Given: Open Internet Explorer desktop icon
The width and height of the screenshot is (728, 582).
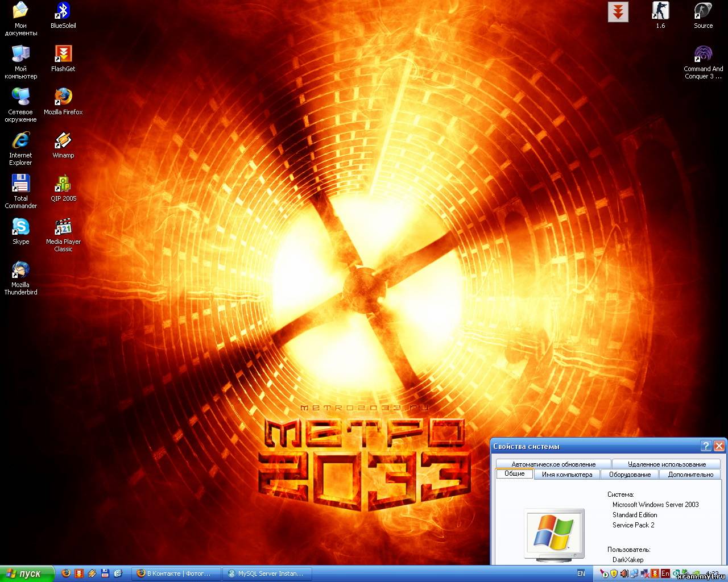Looking at the screenshot, I should (20, 148).
